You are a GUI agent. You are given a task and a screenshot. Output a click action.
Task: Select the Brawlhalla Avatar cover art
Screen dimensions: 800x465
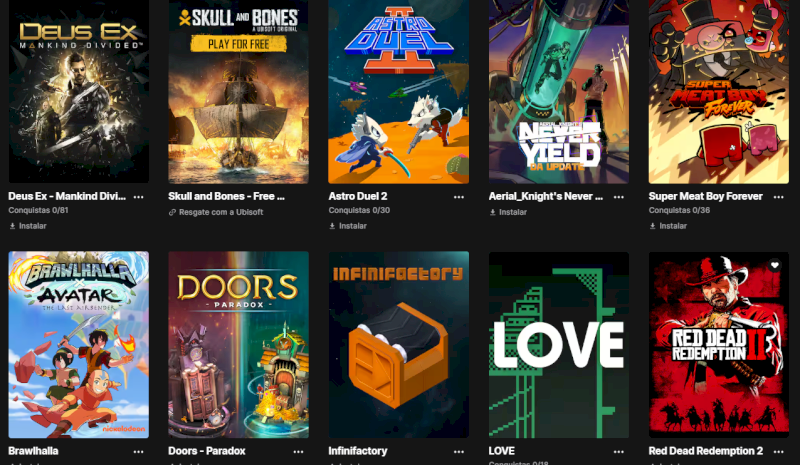coord(79,345)
